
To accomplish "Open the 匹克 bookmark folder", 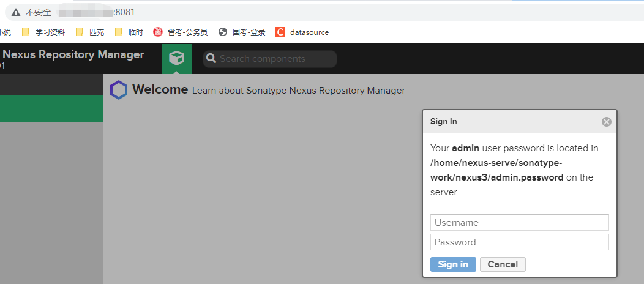I will [x=90, y=32].
